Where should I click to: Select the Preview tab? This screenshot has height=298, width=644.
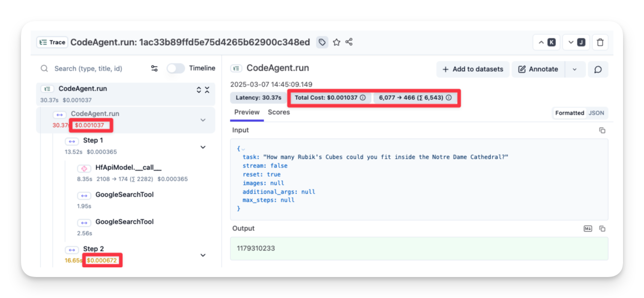pos(247,112)
